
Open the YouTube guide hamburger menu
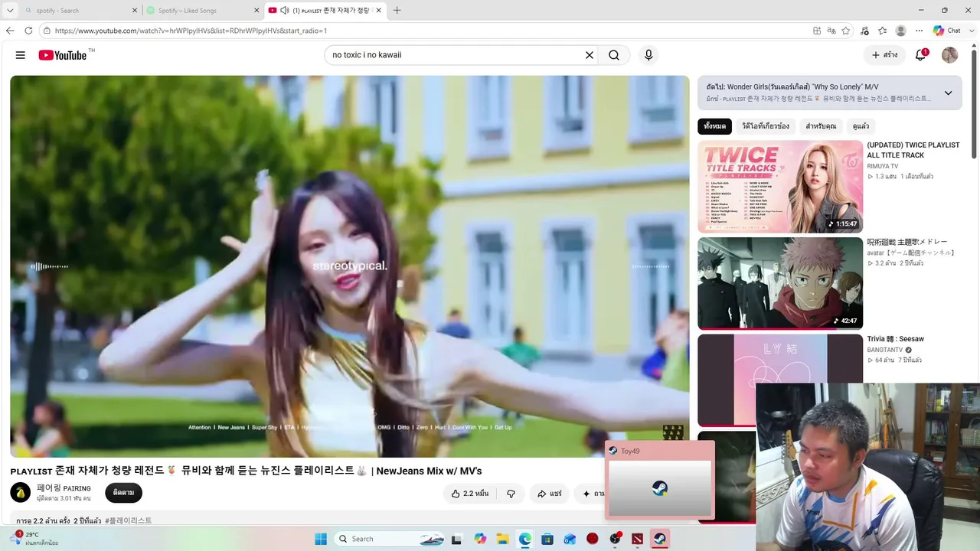(21, 55)
